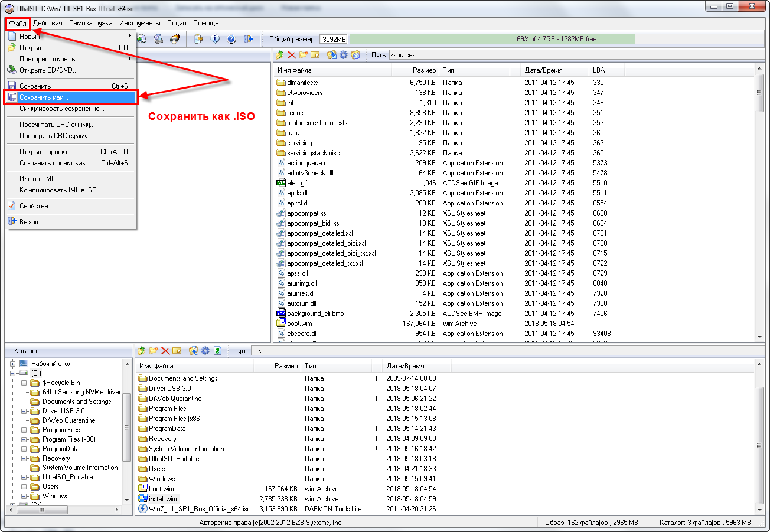This screenshot has height=532, width=770.
Task: Choose Открыть... from the File menu
Action: pyautogui.click(x=71, y=48)
